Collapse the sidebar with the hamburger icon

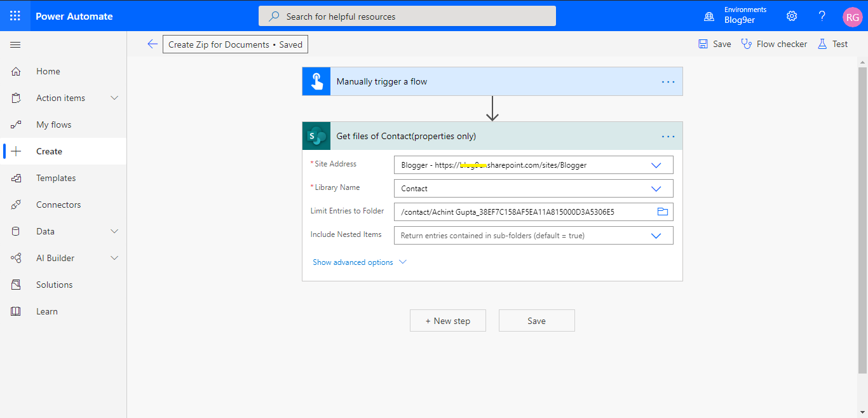[15, 44]
